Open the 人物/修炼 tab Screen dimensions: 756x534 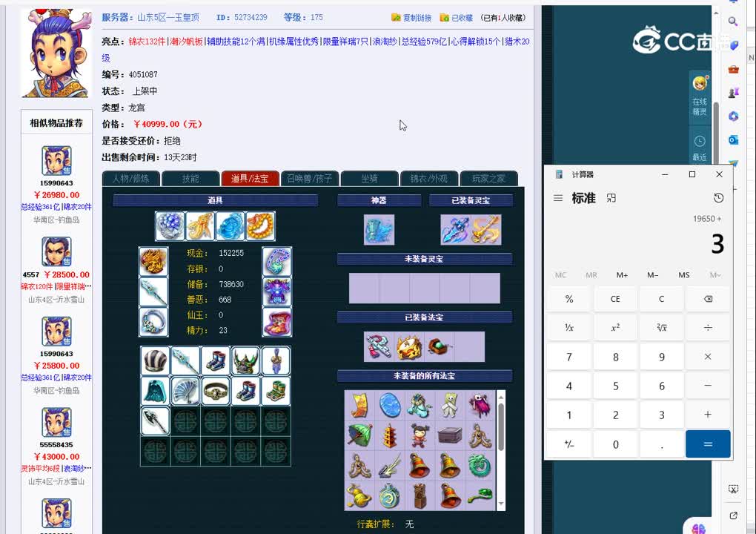point(131,179)
